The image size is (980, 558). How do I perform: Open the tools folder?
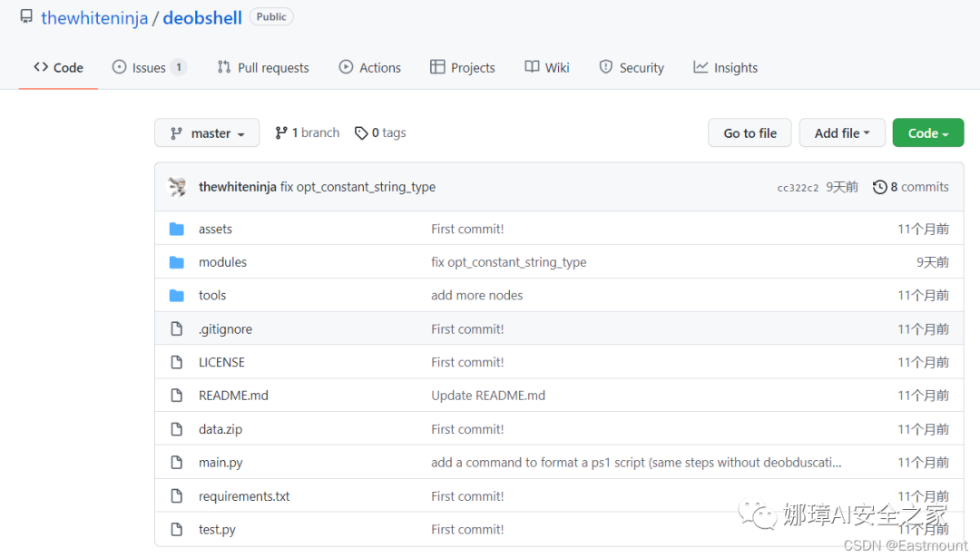[x=212, y=296]
